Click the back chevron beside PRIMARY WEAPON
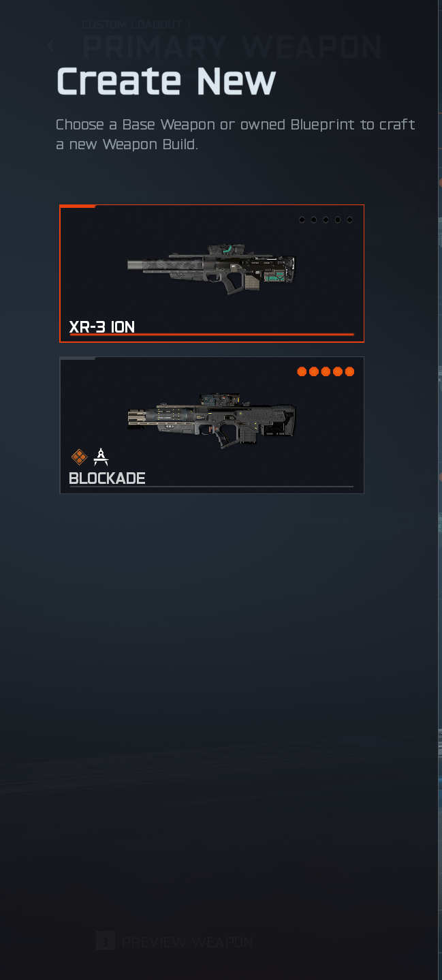 [x=52, y=46]
